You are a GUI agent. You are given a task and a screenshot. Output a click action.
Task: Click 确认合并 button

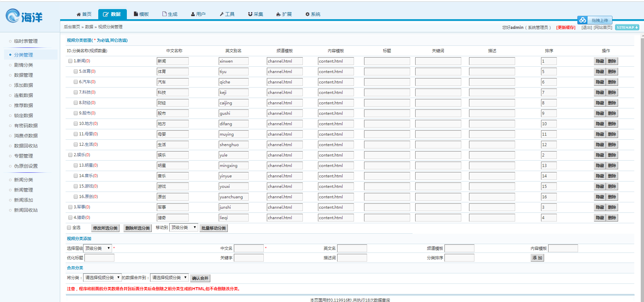[x=200, y=278]
